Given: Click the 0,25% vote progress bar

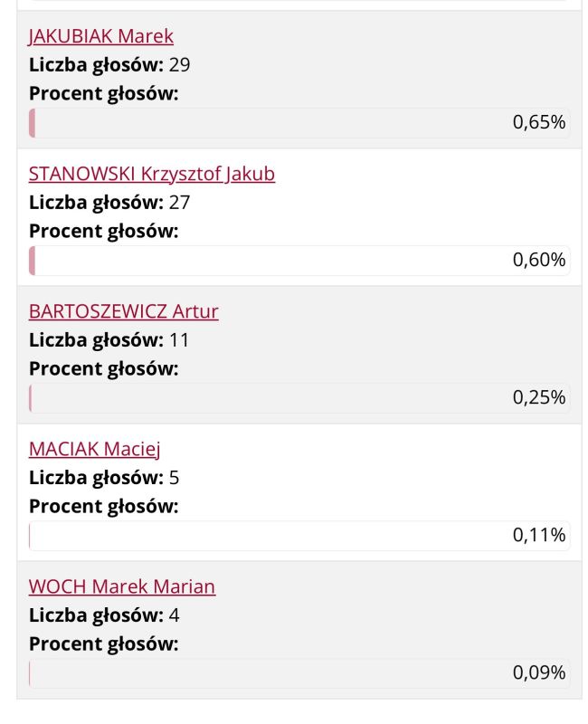Looking at the screenshot, I should point(299,398).
